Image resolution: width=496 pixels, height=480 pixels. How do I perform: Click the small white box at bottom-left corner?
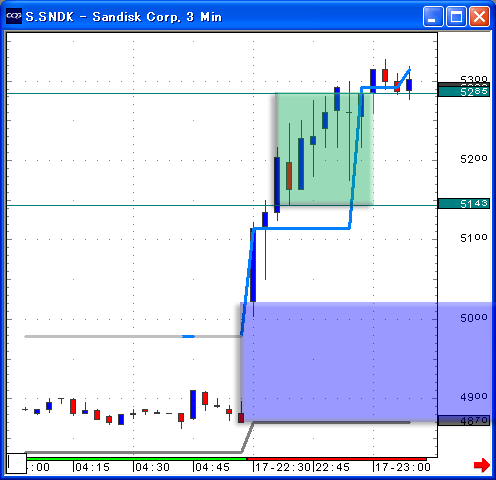[x=17, y=463]
